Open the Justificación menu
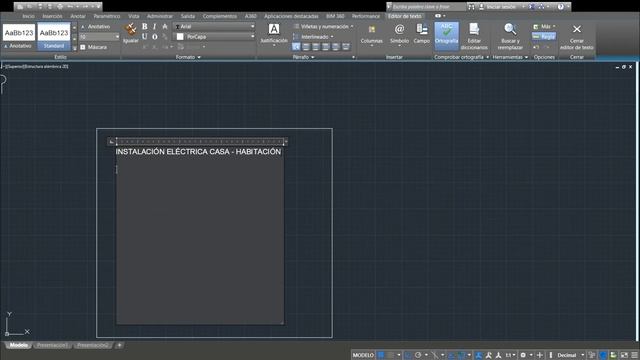The image size is (640, 360). click(274, 34)
